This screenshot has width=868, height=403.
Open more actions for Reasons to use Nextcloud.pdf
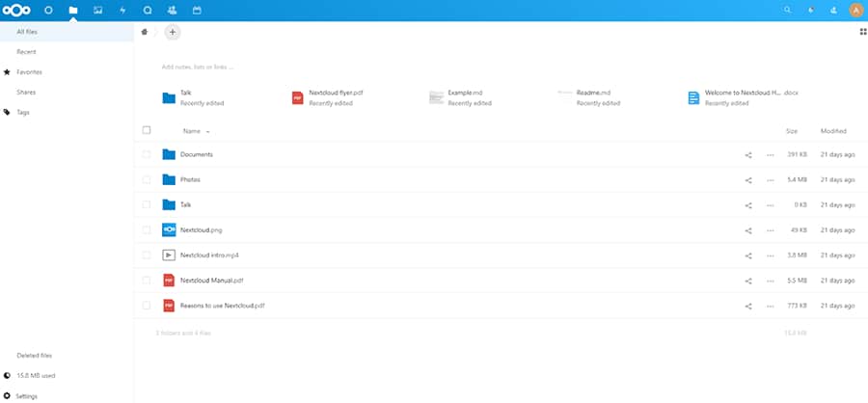tap(770, 307)
